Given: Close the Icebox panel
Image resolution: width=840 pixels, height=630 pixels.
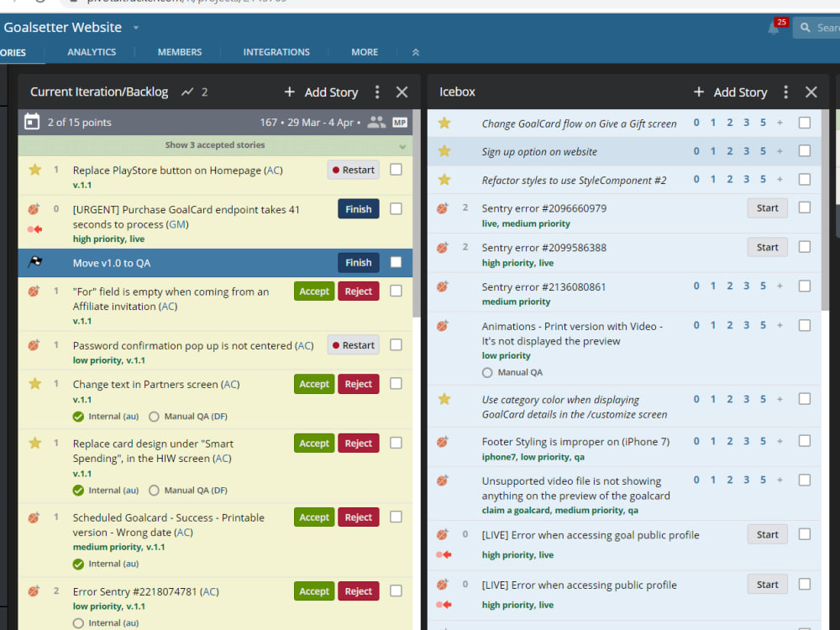Looking at the screenshot, I should [x=811, y=92].
